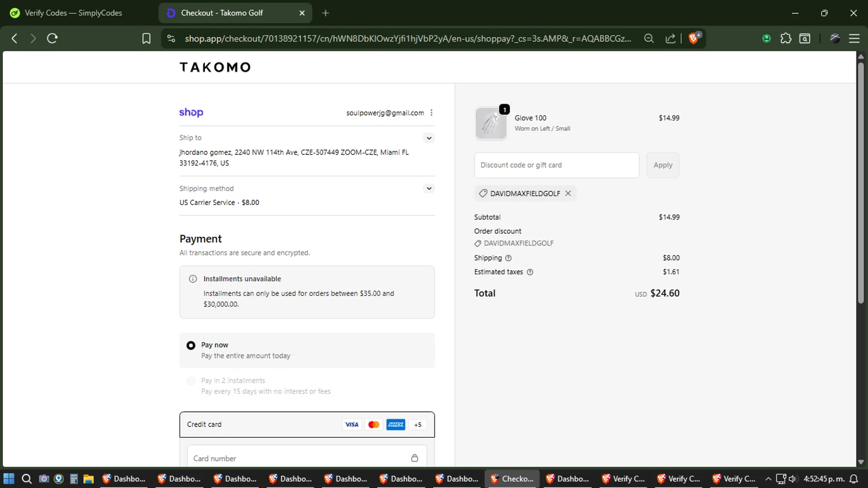This screenshot has height=488, width=868.
Task: Select the Checkout - Takomo Golf tab
Action: tap(235, 13)
